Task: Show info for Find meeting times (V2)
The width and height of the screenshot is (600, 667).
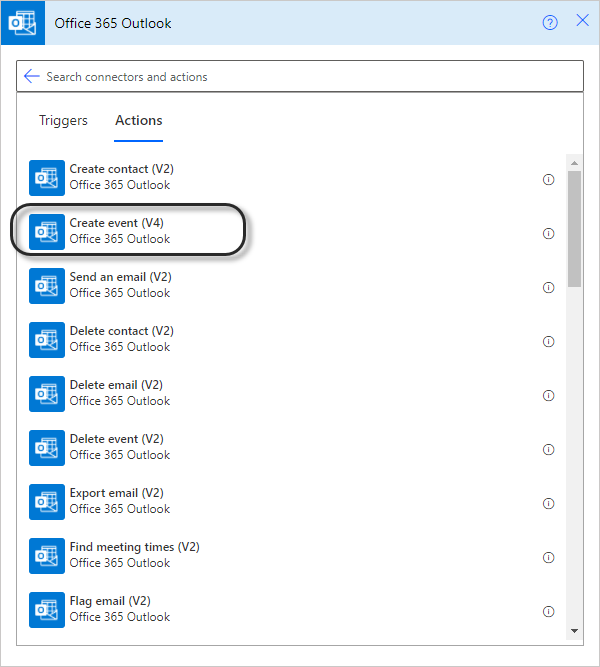Action: (x=549, y=558)
